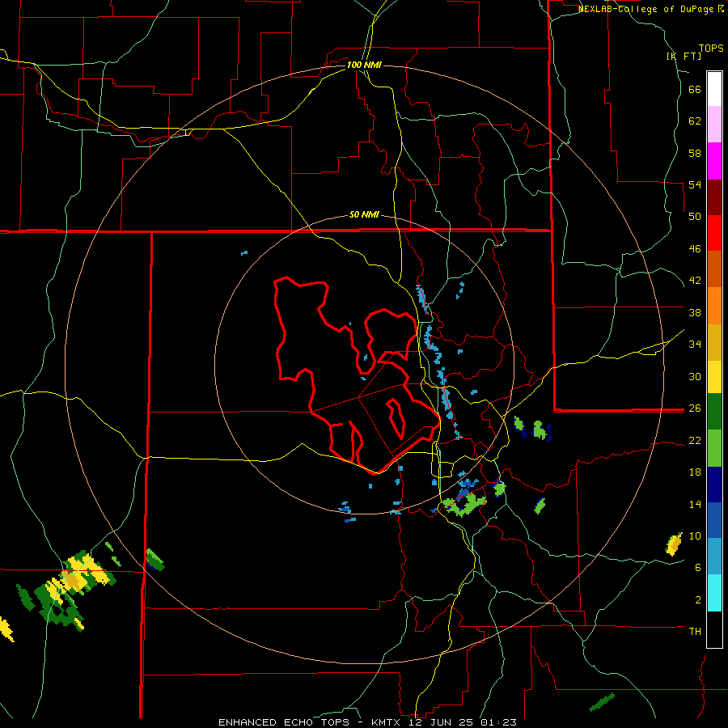Click the '12 JUN 25' date stamp
The width and height of the screenshot is (728, 728).
(x=442, y=722)
